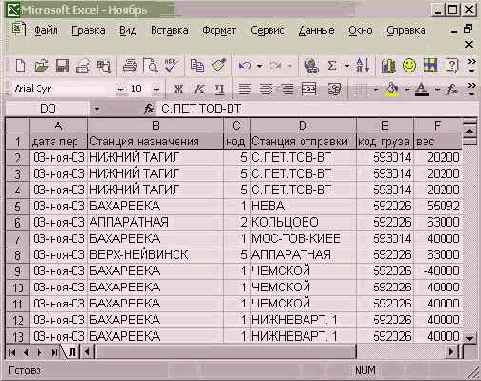Toggle bold formatting (Ж) button
Screen dimensions: 481x381
pos(178,89)
